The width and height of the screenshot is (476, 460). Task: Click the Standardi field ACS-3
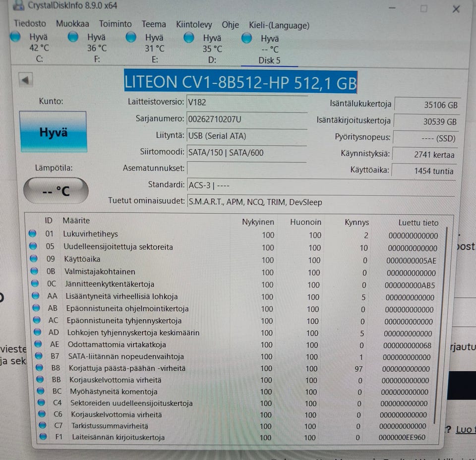coord(321,185)
